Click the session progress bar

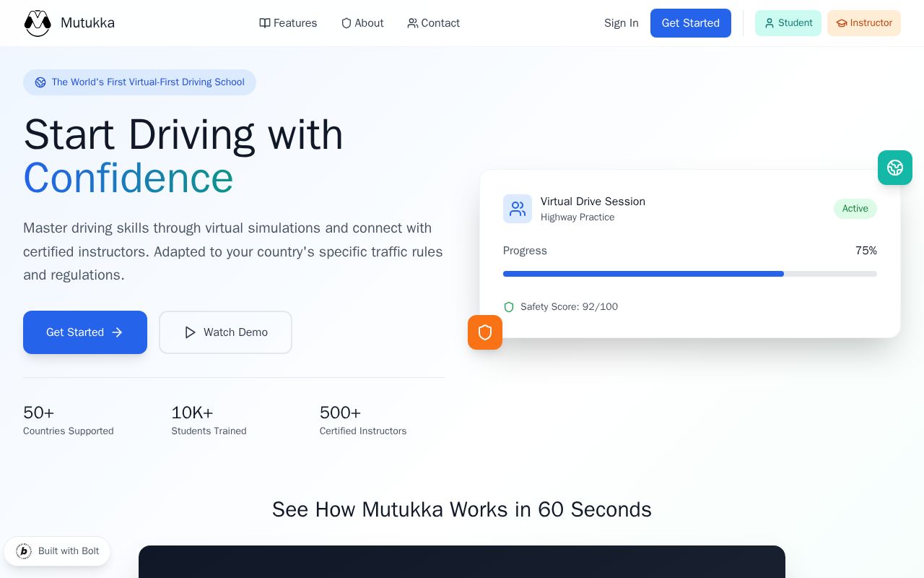click(690, 274)
